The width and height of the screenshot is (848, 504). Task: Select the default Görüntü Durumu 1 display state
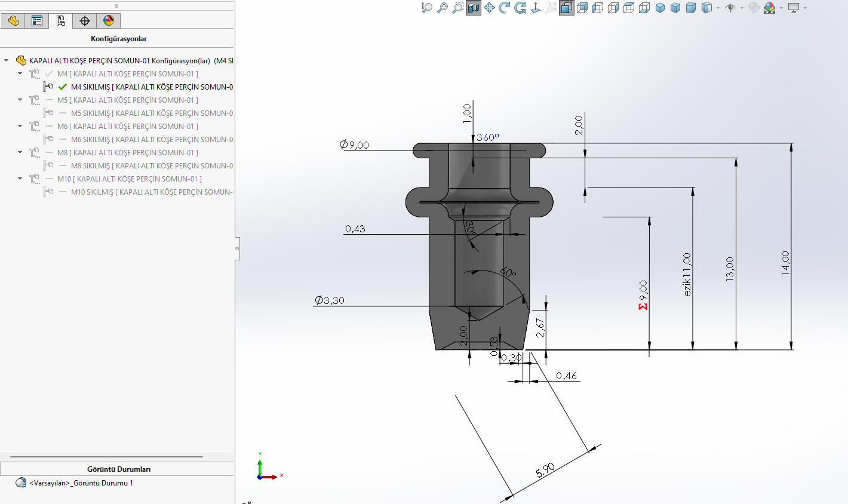tap(81, 483)
